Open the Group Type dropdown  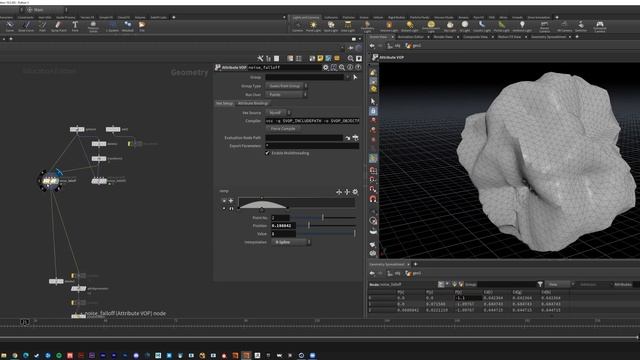pyautogui.click(x=287, y=86)
